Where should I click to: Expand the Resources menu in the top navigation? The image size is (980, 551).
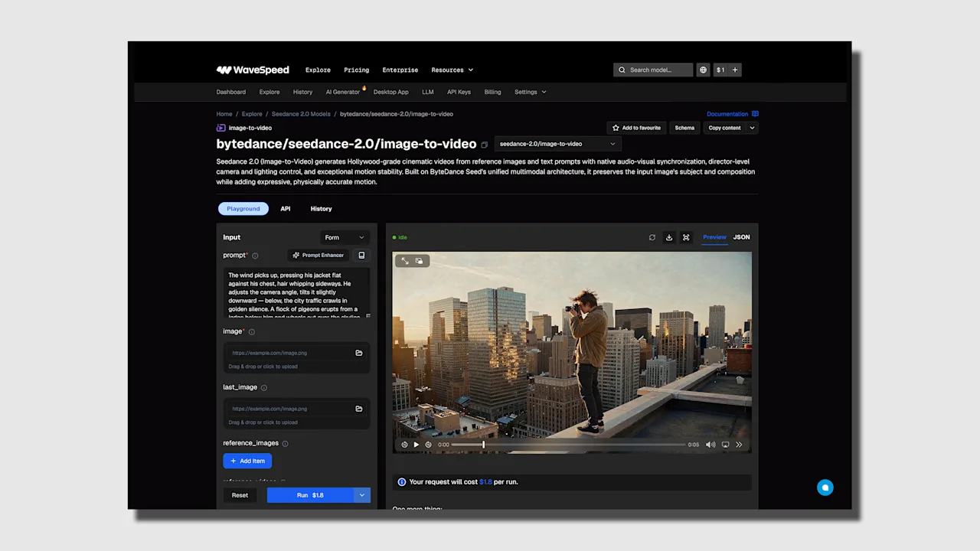click(452, 70)
